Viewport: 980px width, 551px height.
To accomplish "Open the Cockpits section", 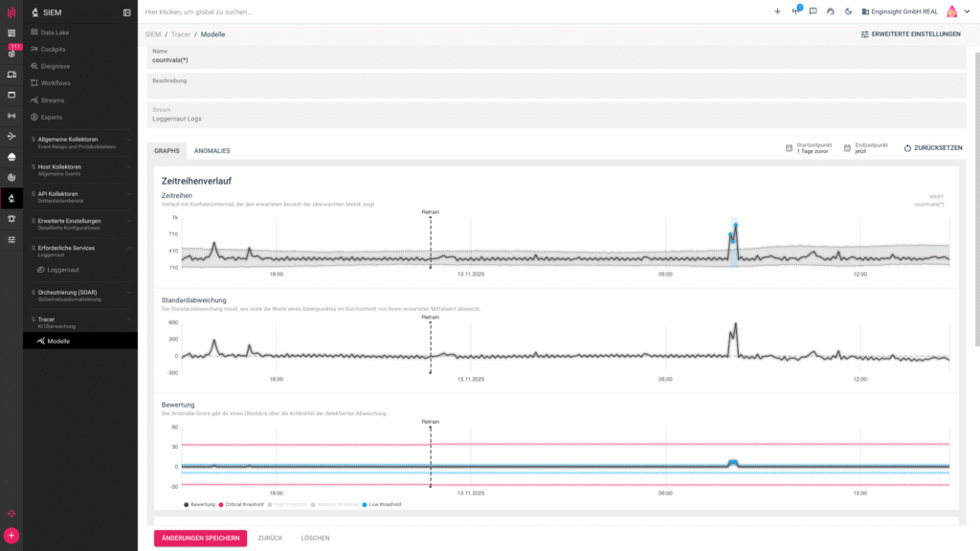I will point(53,49).
